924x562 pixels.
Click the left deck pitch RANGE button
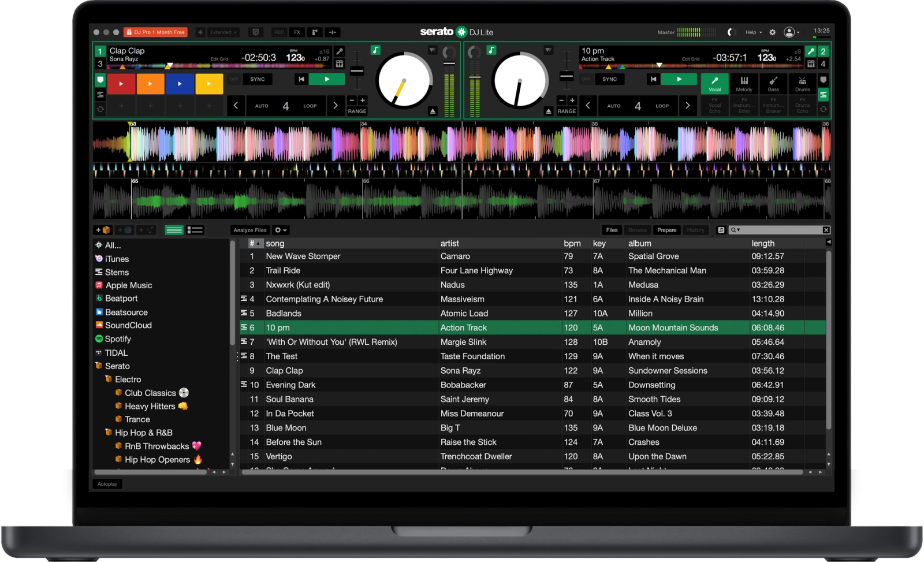coord(357,111)
